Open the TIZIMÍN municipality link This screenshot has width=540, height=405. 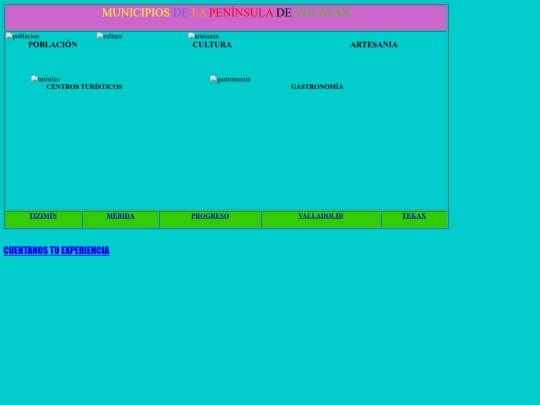tap(43, 216)
